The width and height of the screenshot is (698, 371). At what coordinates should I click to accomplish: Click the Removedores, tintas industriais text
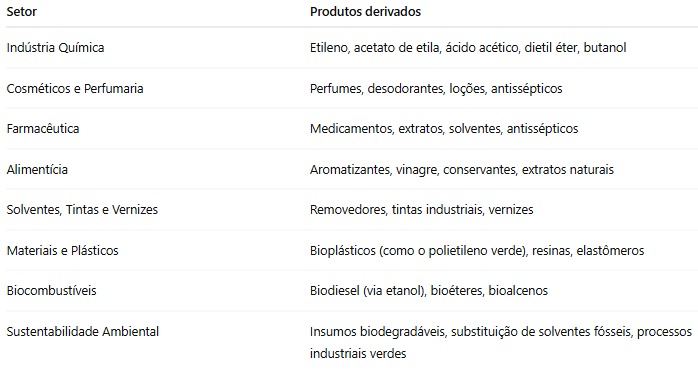coord(396,210)
